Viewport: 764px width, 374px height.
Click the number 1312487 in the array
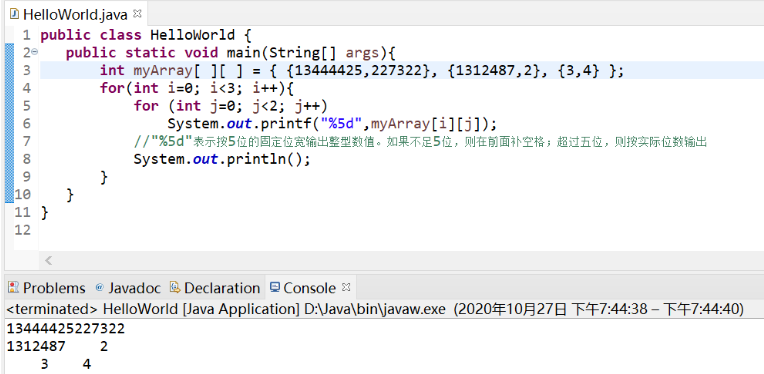[485, 71]
